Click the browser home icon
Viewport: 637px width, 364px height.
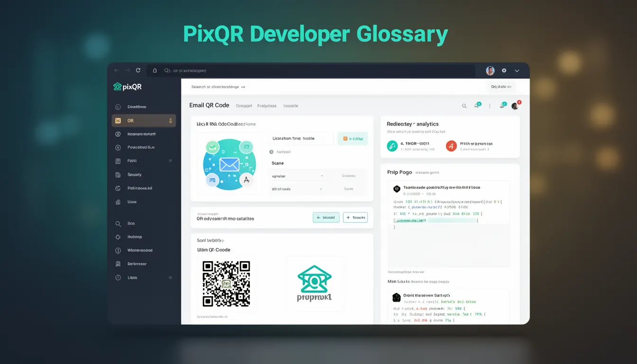coord(155,70)
